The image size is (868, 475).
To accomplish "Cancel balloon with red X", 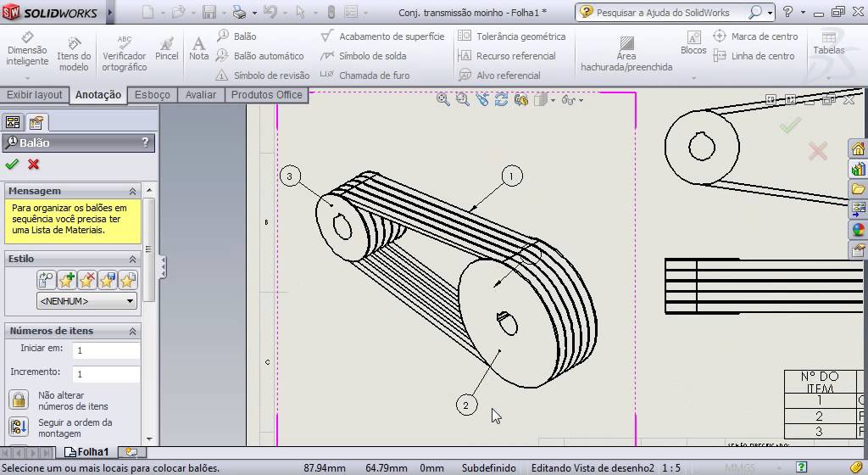I will tap(33, 164).
